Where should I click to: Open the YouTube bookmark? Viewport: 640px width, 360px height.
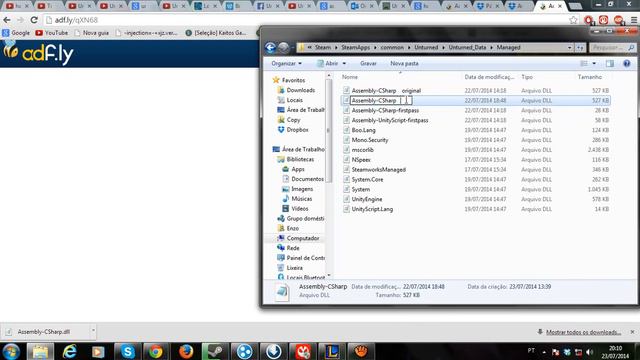(51, 33)
